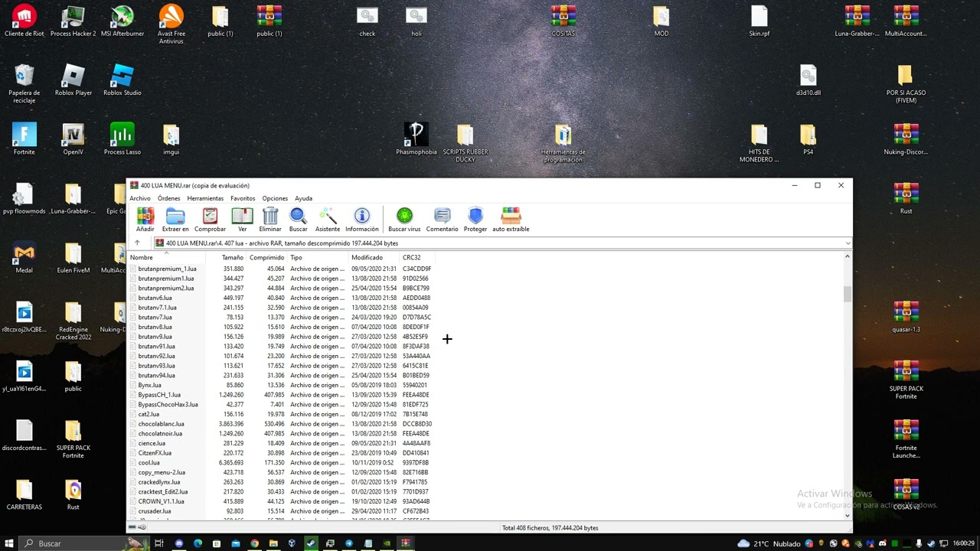
Task: Select the crusader.lua file row
Action: click(x=282, y=511)
